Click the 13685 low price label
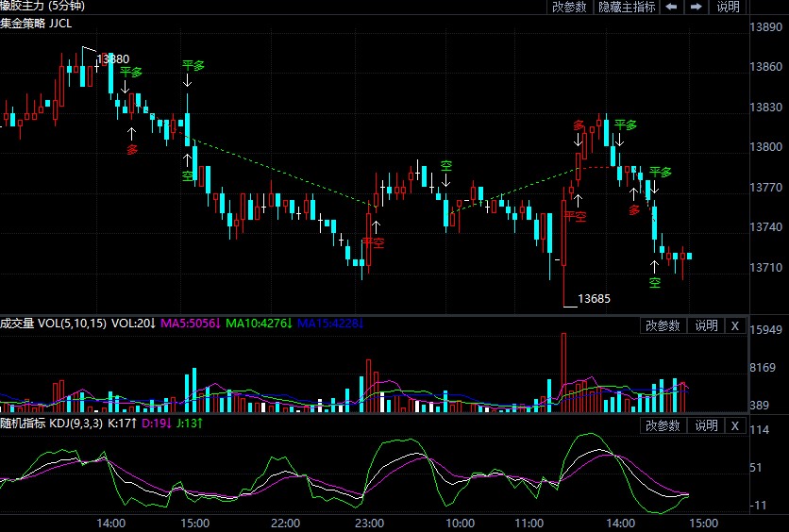This screenshot has width=789, height=532. [594, 299]
